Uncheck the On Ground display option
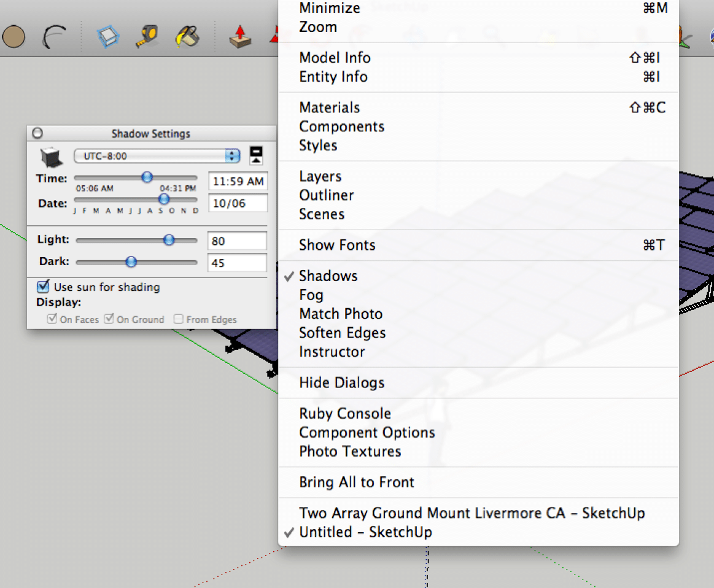 (109, 319)
